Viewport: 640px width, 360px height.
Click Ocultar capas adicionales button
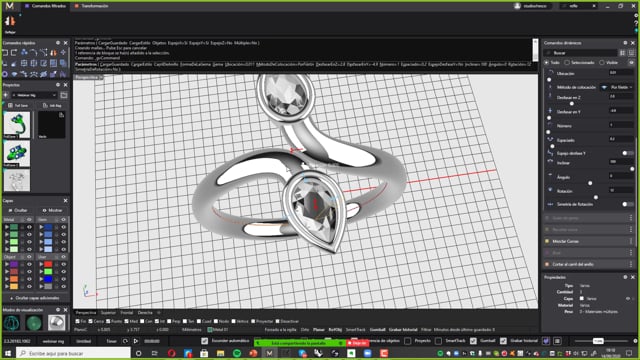point(36,298)
